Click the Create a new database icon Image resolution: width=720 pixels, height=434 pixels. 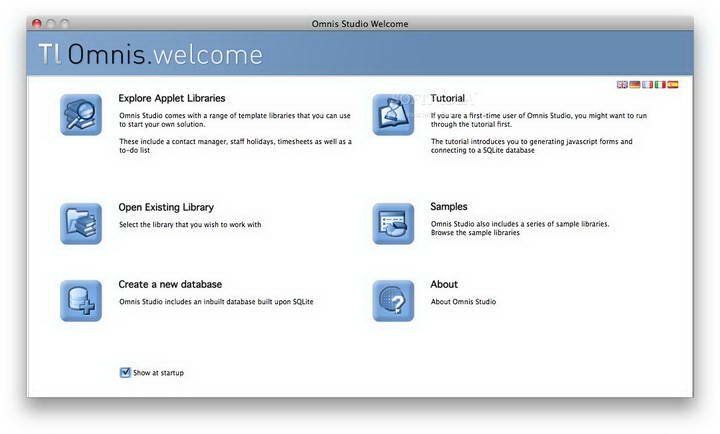(81, 301)
